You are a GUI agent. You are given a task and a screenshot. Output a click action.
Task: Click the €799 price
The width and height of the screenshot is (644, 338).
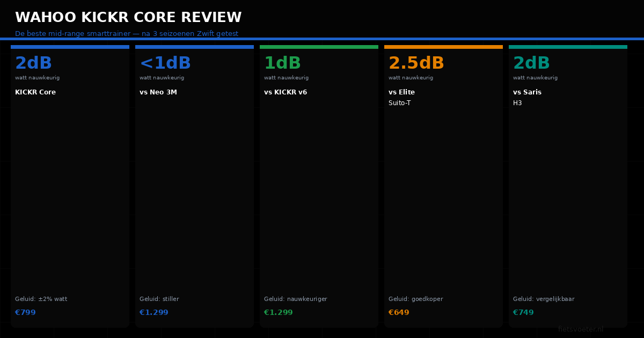25,312
